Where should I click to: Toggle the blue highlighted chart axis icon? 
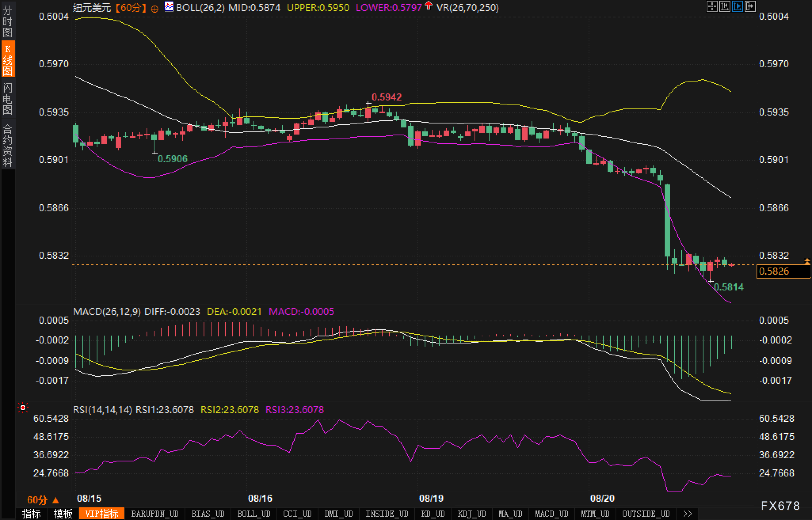pyautogui.click(x=737, y=7)
